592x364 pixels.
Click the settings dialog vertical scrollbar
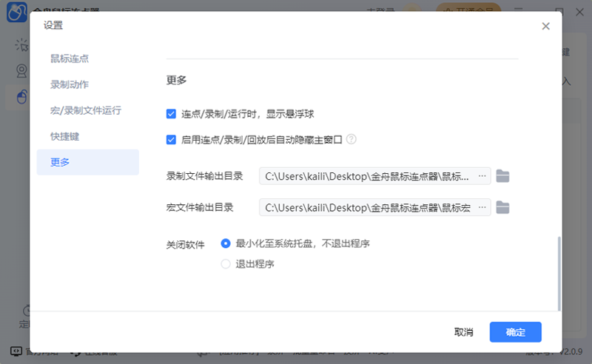pos(559,272)
